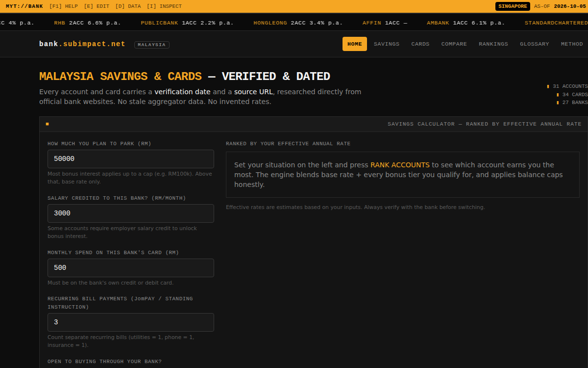Image resolution: width=588 pixels, height=368 pixels.
Task: Click the Savings Calculator panel title
Action: tap(485, 124)
